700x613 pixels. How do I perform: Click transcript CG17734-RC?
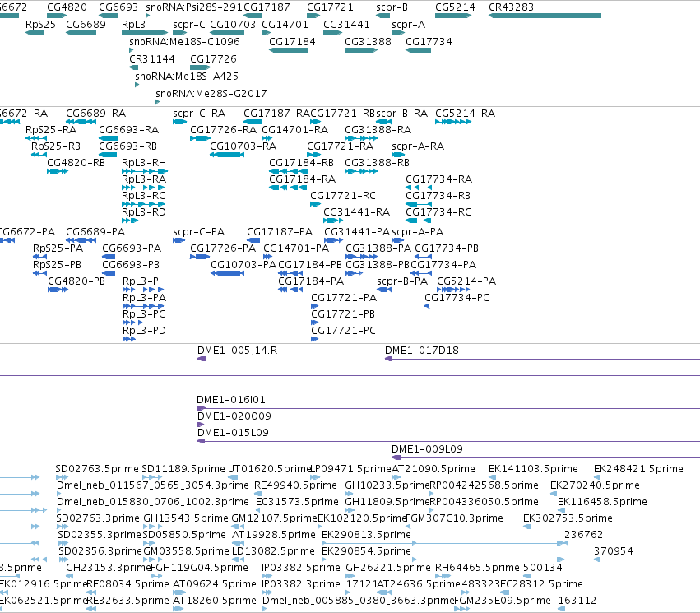[418, 221]
